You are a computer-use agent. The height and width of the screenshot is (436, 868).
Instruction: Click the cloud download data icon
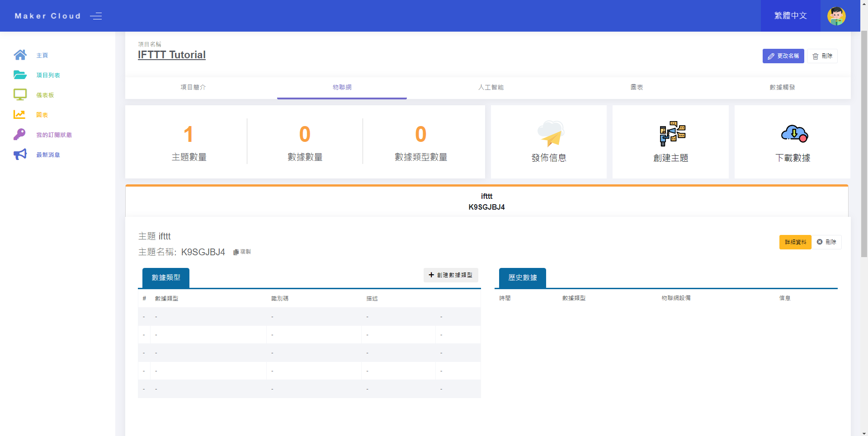(794, 134)
